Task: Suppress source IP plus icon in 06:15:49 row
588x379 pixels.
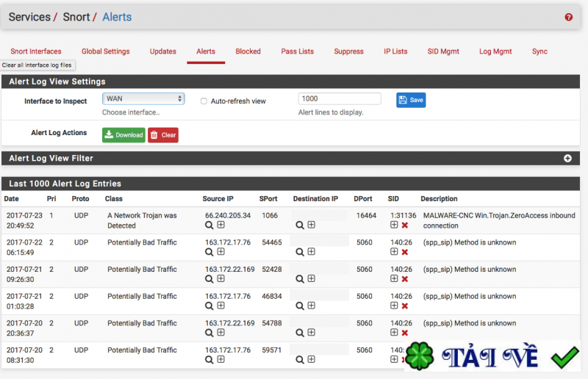Action: point(221,251)
